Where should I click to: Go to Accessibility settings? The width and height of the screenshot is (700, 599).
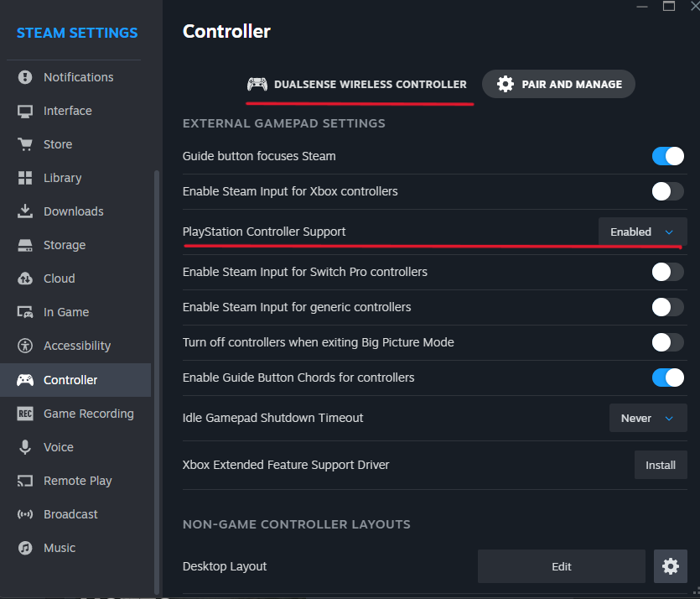click(75, 346)
